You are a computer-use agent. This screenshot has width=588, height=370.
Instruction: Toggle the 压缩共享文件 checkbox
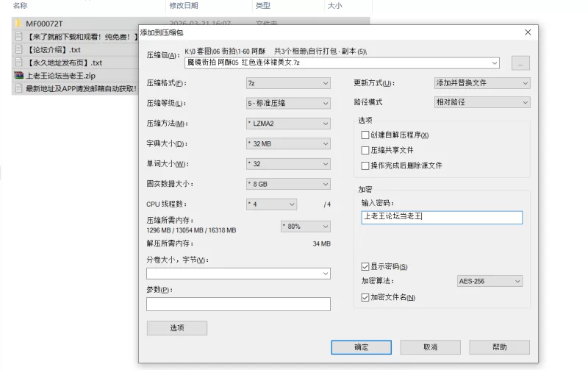coord(365,150)
